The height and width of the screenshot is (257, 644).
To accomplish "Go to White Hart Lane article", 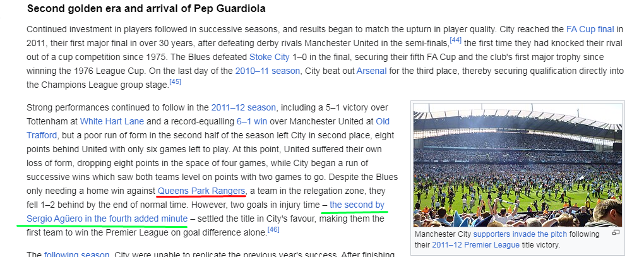I will 112,121.
